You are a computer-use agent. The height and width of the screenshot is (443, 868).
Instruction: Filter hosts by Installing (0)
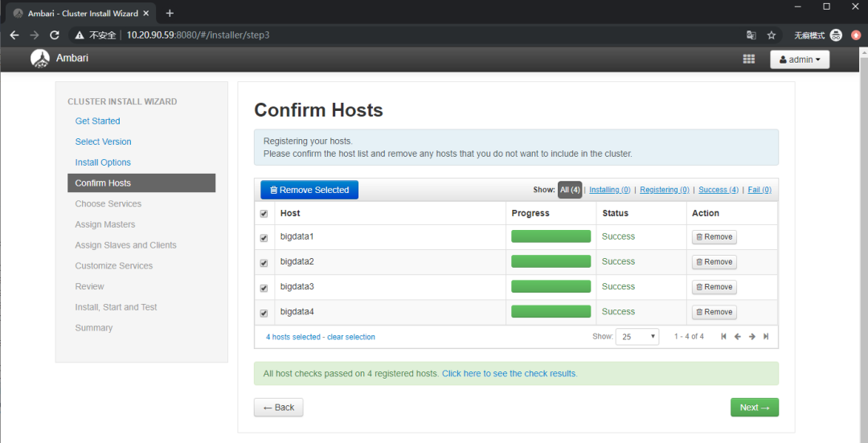(x=609, y=190)
